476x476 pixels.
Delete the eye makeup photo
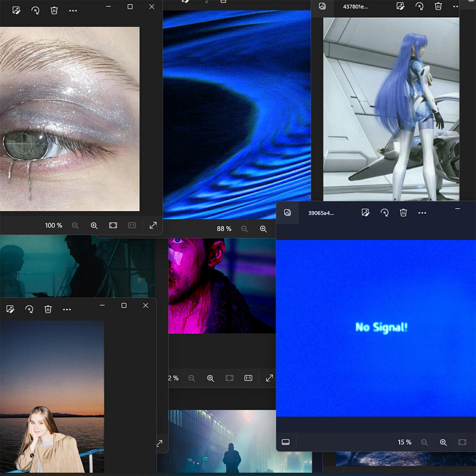tap(54, 11)
